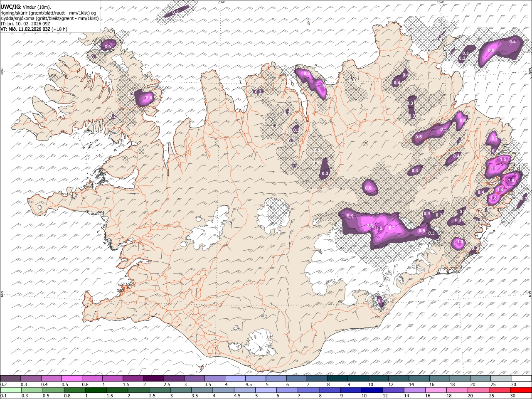Click the bottom legend swatch between 0.5 and 0.8

[53, 390]
